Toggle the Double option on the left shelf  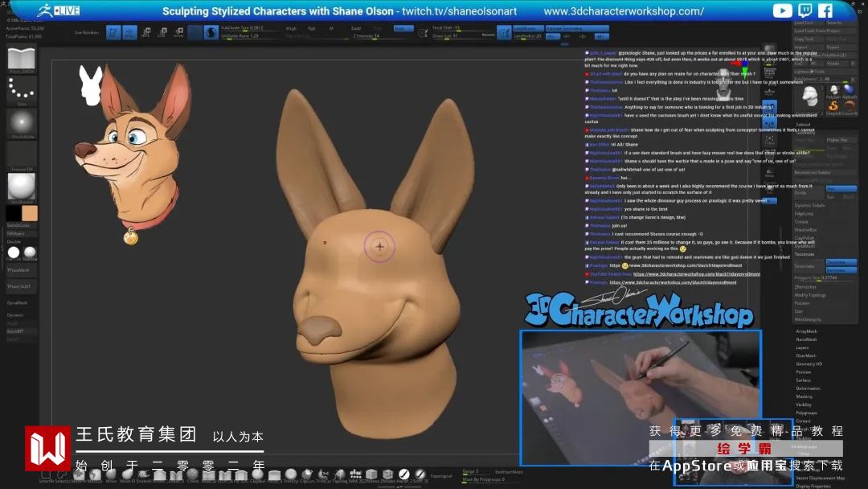tap(14, 241)
